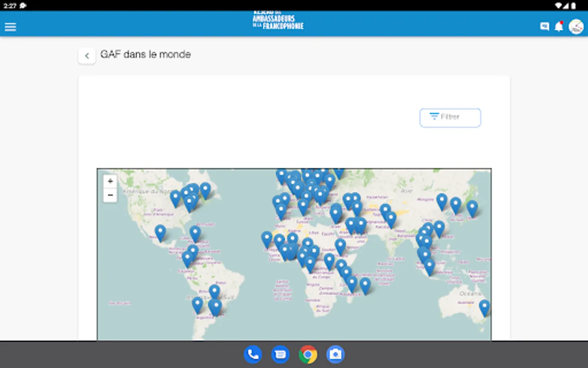Zoom out on the map with minus
Image resolution: width=588 pixels, height=368 pixels.
[x=110, y=195]
